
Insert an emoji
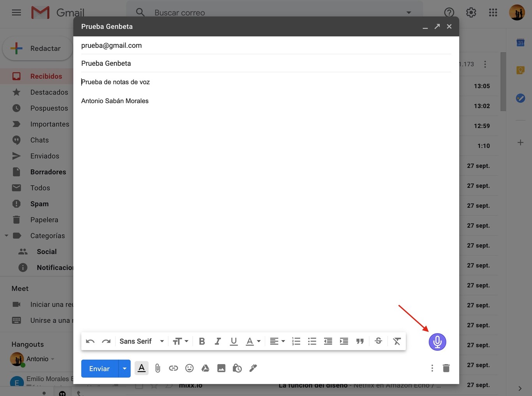[x=189, y=368]
